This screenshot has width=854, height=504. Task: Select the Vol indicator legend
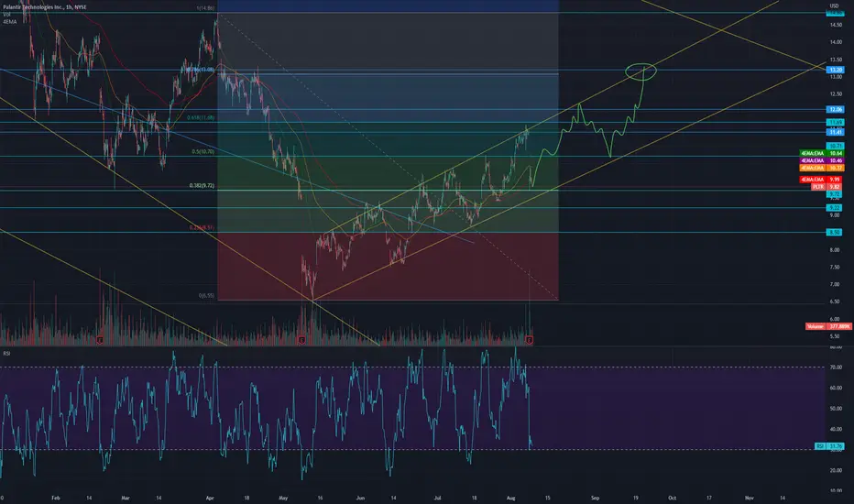tap(6, 15)
